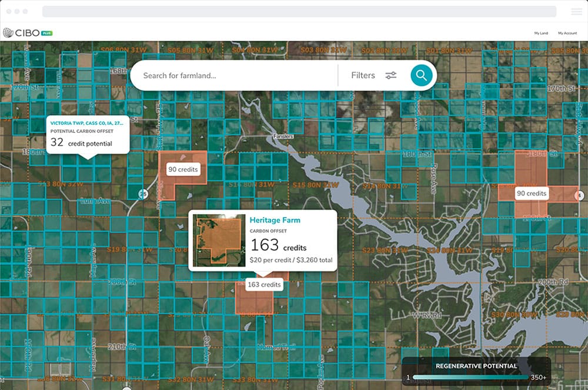Open the Heritage Farm listing link
The width and height of the screenshot is (588, 390).
coord(275,220)
